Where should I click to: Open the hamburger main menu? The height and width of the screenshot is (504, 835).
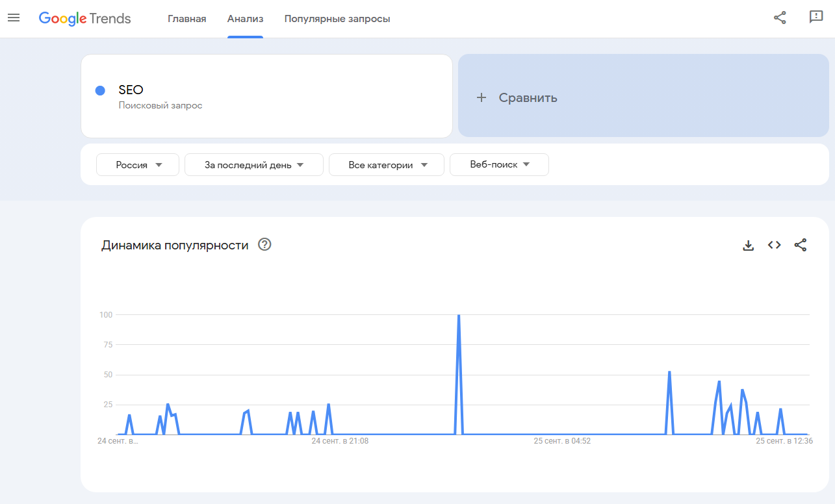tap(14, 18)
